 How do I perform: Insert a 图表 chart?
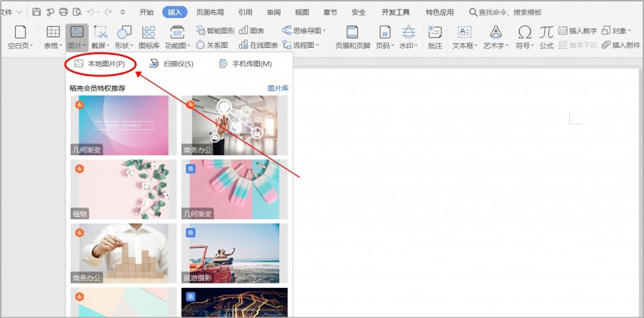(252, 30)
